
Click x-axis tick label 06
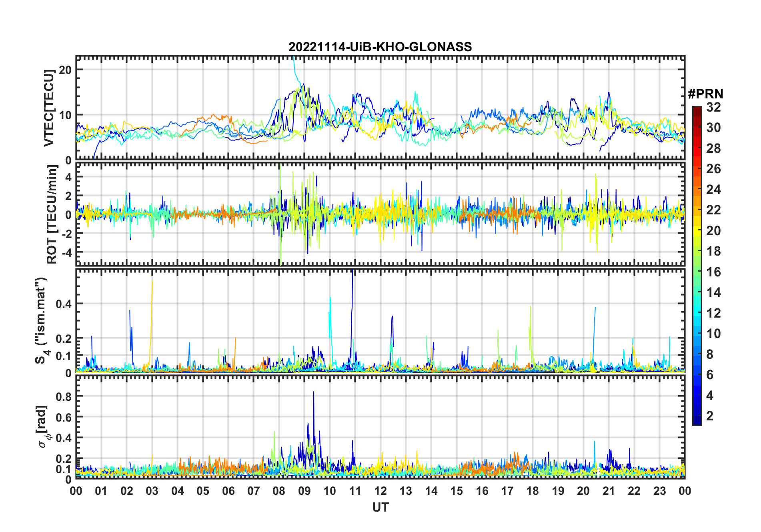(x=228, y=491)
